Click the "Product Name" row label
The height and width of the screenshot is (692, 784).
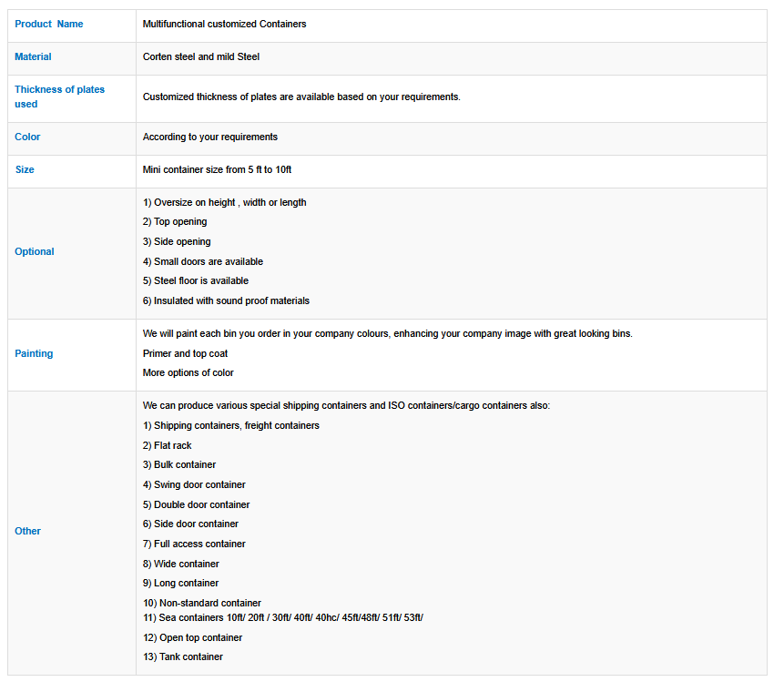click(x=49, y=25)
